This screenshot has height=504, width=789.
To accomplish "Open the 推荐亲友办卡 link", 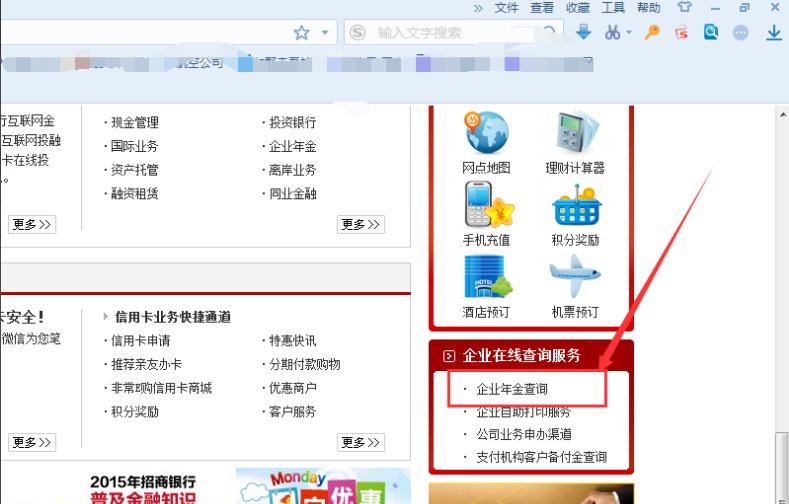I will coord(146,364).
